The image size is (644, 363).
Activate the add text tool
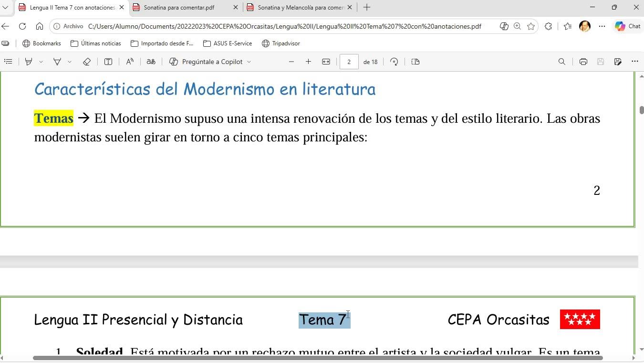(108, 62)
